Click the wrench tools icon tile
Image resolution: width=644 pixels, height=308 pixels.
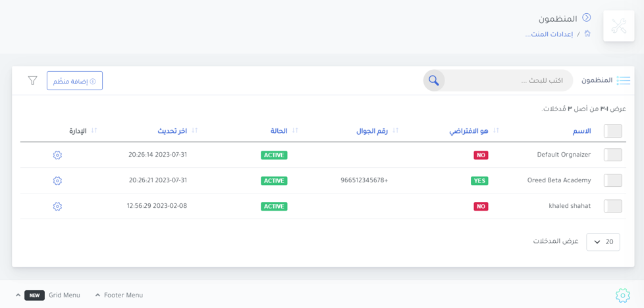tap(618, 26)
